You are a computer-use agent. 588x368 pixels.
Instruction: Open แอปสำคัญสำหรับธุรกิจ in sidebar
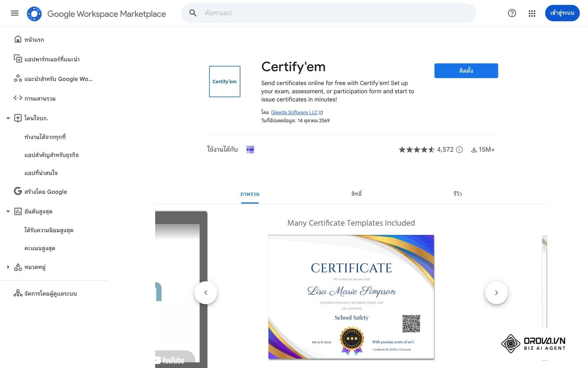pos(51,155)
